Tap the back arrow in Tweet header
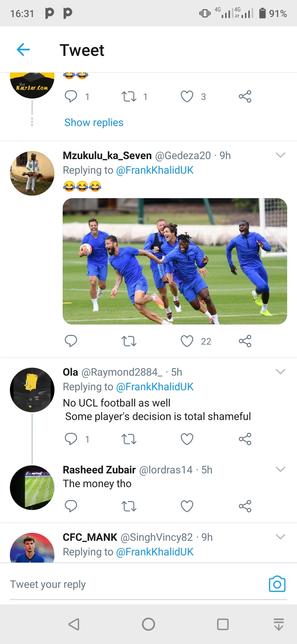 click(x=23, y=50)
